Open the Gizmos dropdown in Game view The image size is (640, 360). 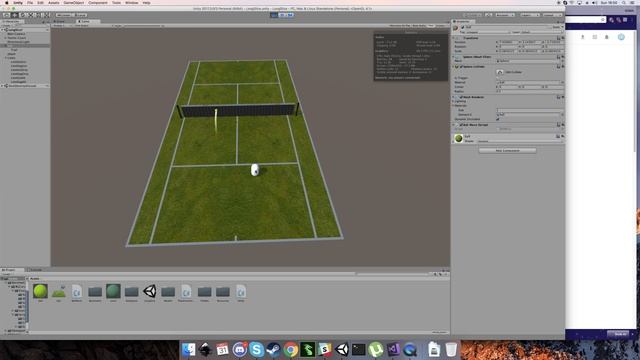click(441, 26)
